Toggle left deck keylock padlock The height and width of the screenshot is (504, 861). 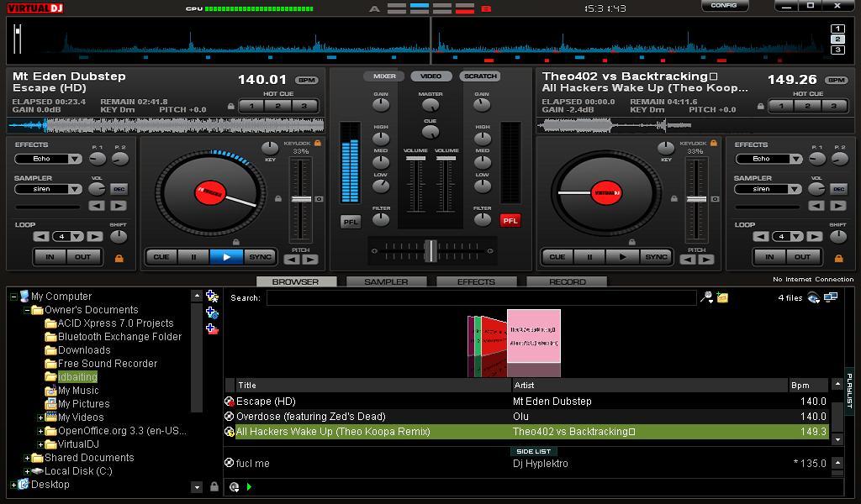(317, 143)
